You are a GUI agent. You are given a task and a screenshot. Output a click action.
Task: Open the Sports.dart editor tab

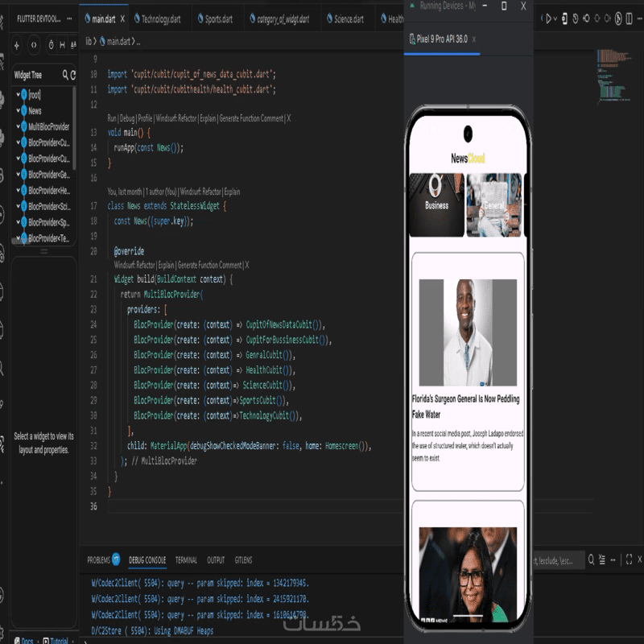[x=217, y=19]
